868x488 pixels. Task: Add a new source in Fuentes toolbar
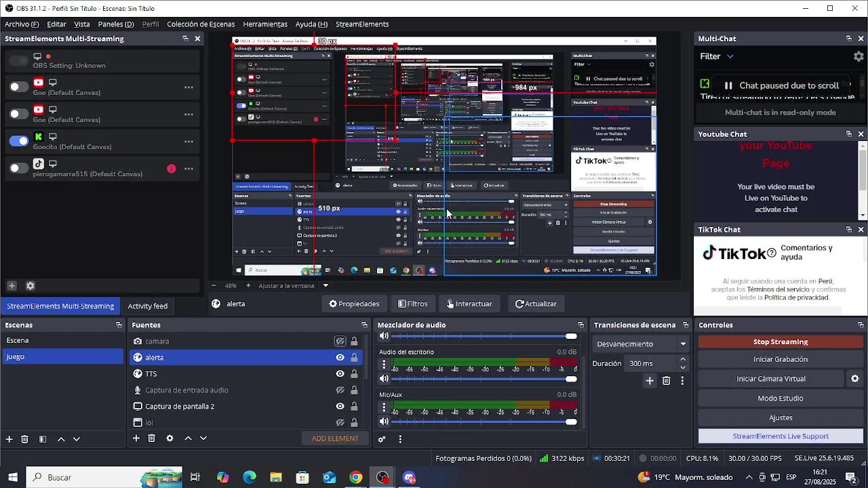(x=136, y=439)
